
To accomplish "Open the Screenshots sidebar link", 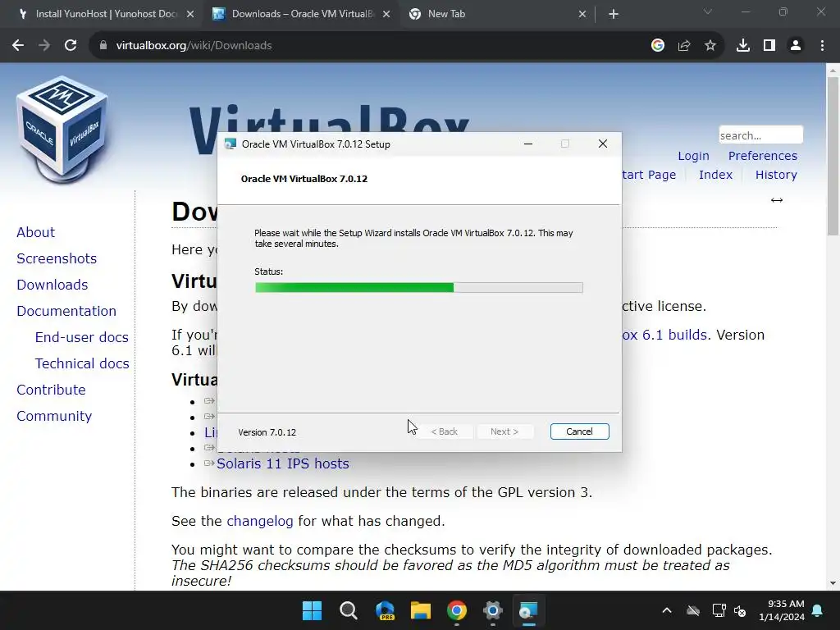I will 57,258.
